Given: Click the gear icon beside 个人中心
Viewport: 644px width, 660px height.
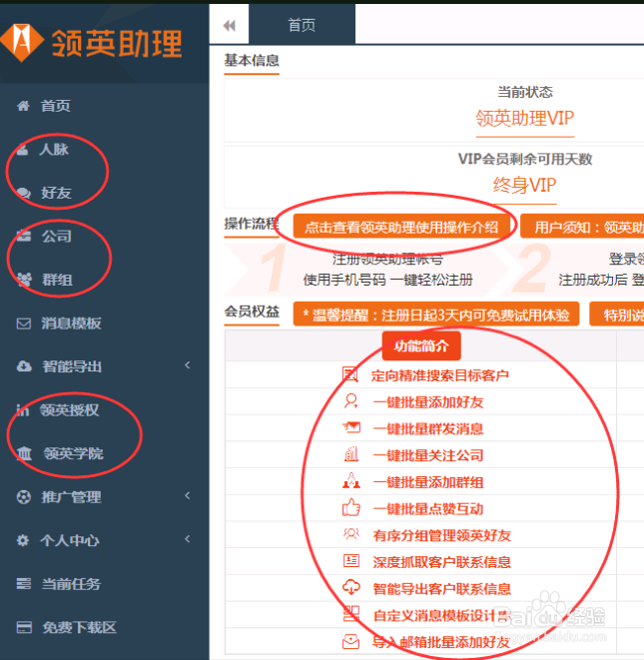Looking at the screenshot, I should point(23,540).
